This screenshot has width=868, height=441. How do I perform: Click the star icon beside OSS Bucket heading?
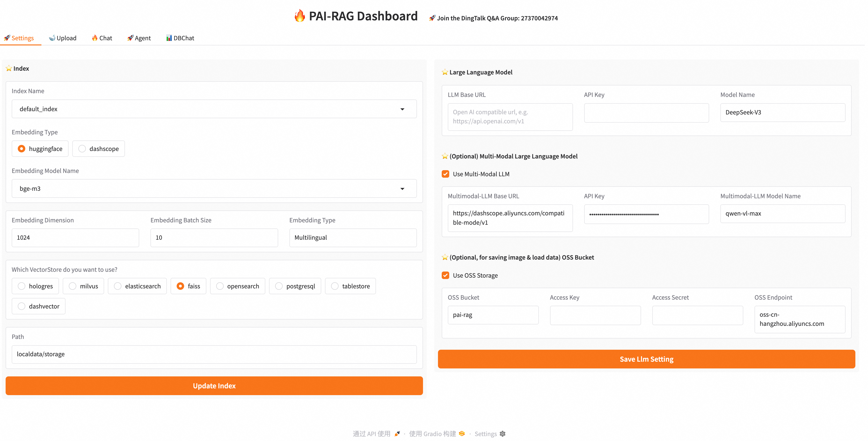coord(445,257)
